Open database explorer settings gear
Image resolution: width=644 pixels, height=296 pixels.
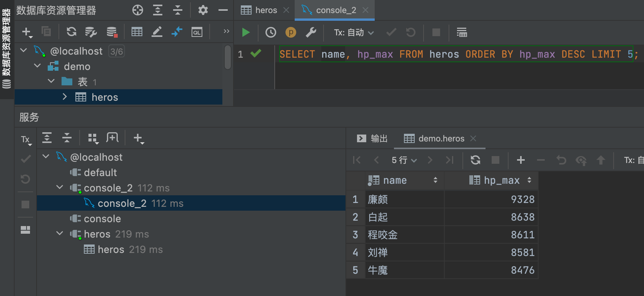203,10
